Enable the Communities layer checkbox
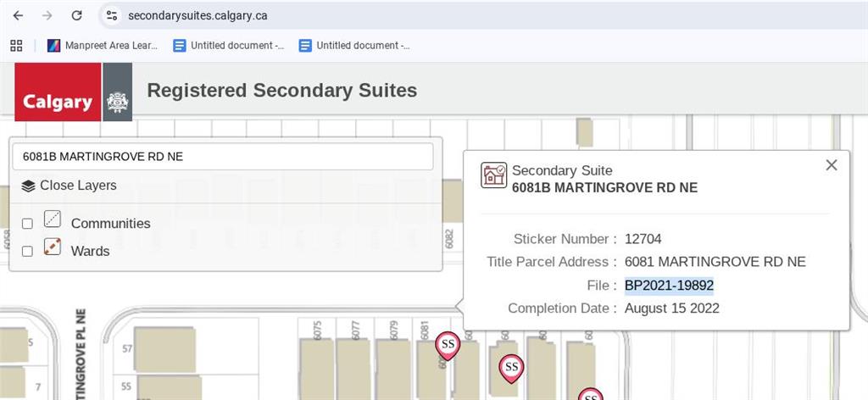 click(27, 224)
